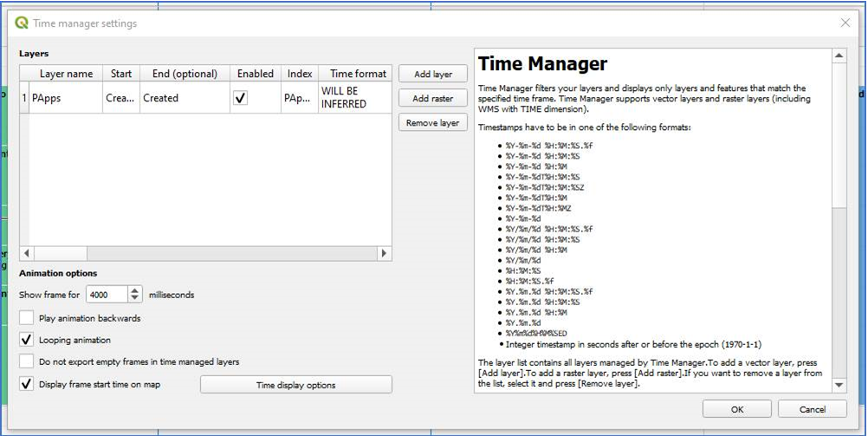Enable Do not export empty frames option
The width and height of the screenshot is (868, 436).
pyautogui.click(x=26, y=361)
